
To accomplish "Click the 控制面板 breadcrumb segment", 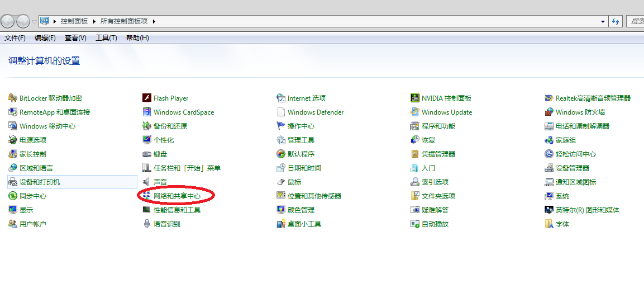I will pos(74,21).
